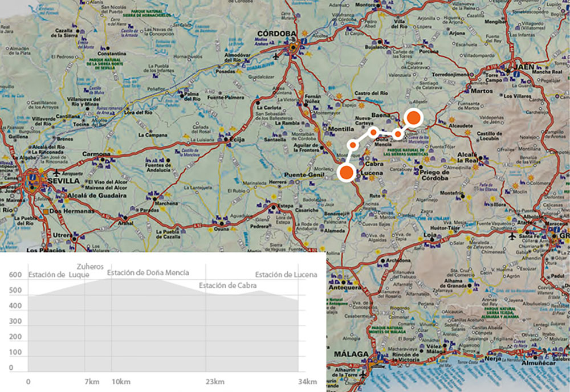Select the Estación de Doña Mencía label
570x392 pixels.
pos(148,272)
